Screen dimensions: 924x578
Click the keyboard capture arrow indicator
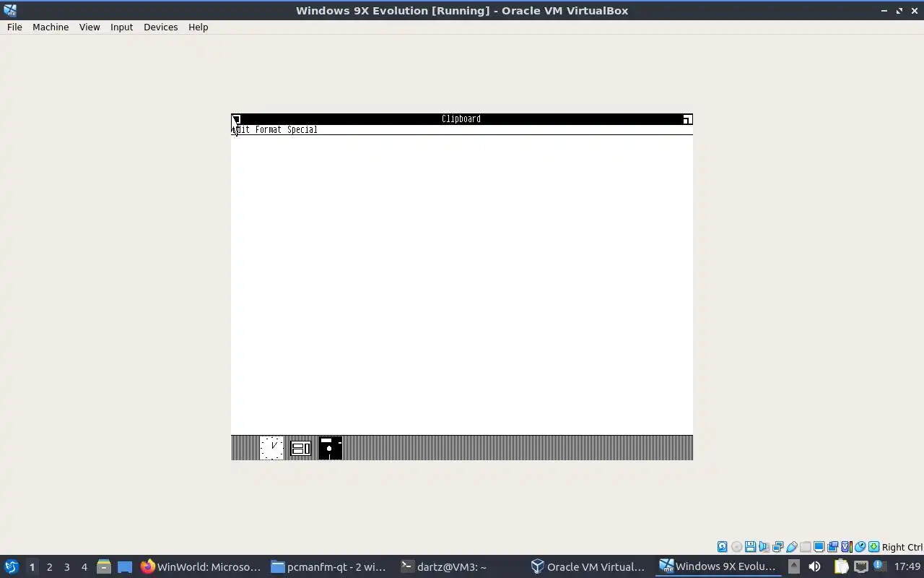click(873, 547)
